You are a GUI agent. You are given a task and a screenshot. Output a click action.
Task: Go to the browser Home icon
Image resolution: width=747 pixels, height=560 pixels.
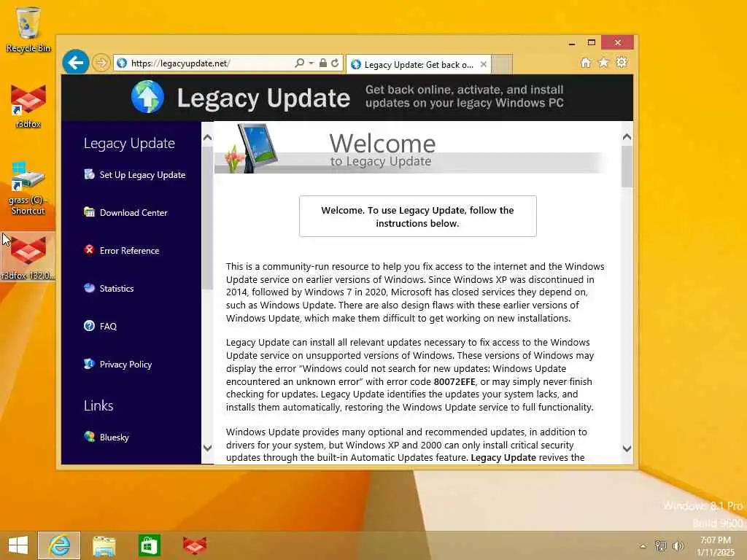(586, 63)
